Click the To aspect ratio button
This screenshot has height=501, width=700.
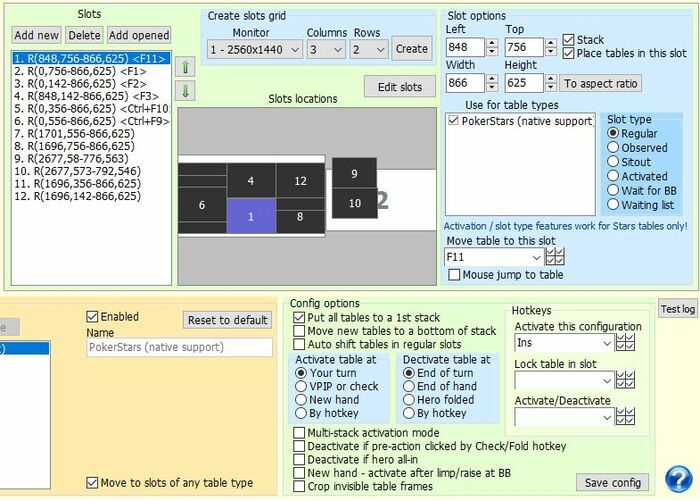[600, 83]
